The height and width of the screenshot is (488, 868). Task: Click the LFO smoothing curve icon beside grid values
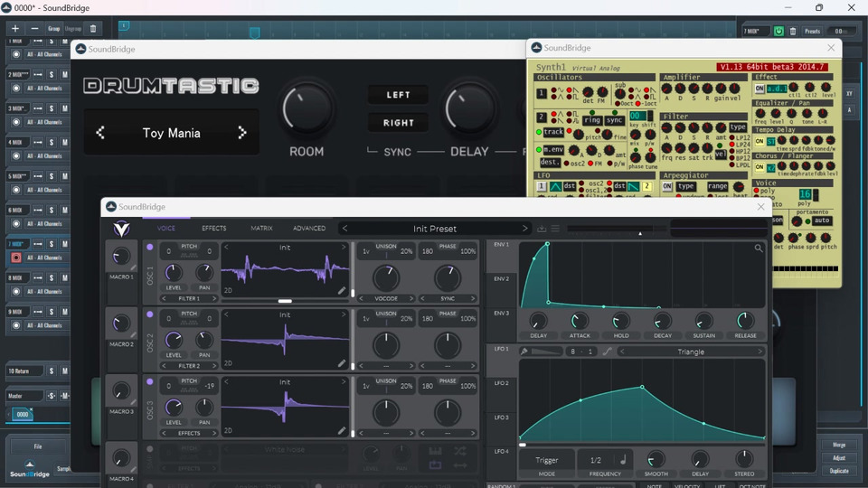(x=608, y=352)
